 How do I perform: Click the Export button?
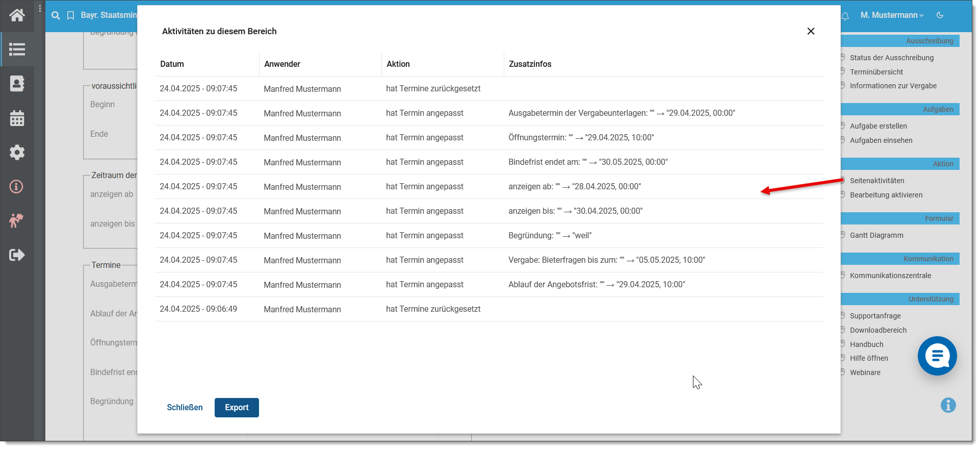click(237, 408)
